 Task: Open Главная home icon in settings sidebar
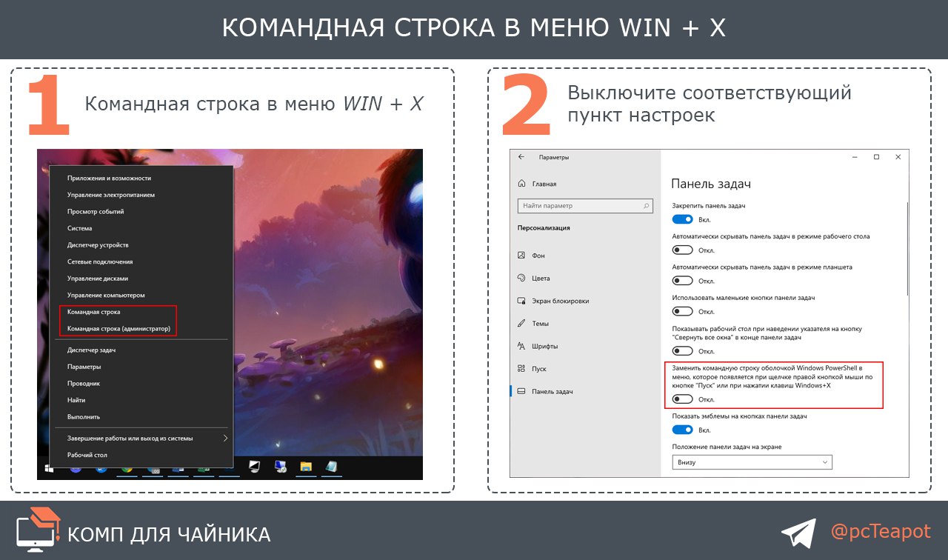(522, 184)
